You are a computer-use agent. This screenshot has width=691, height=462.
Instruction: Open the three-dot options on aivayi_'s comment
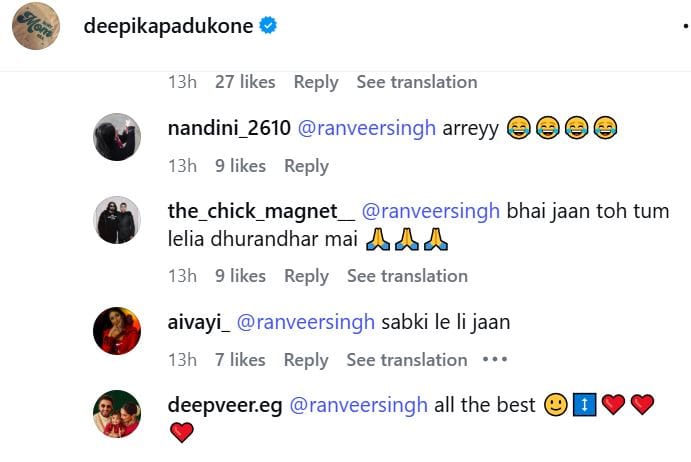point(494,360)
